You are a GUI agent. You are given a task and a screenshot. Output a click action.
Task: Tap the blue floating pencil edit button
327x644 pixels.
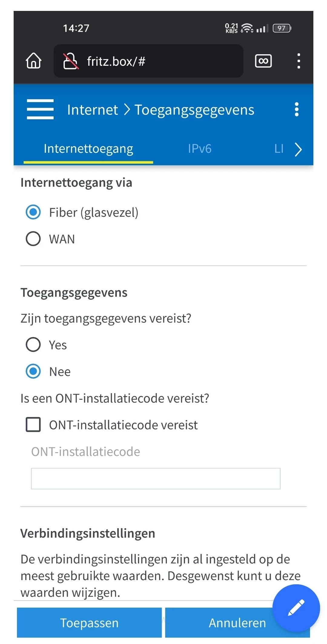(296, 608)
